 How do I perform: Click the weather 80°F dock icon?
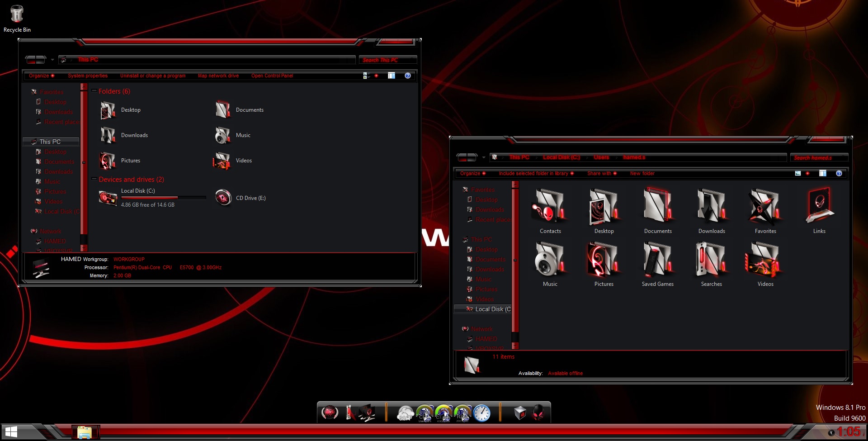click(x=405, y=413)
